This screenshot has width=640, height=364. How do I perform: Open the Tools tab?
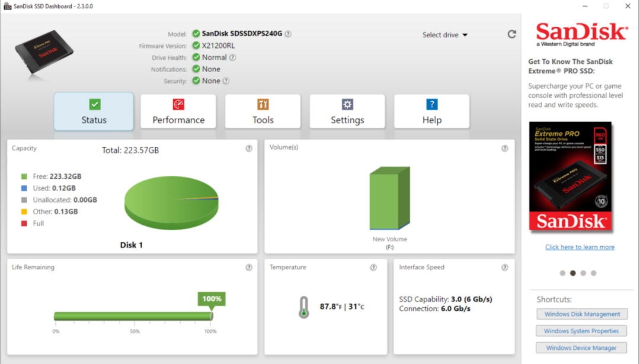pos(263,111)
